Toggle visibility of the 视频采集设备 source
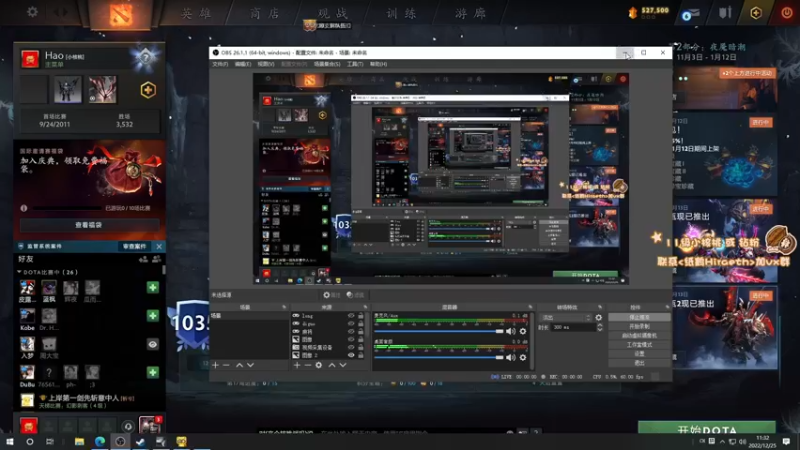This screenshot has height=450, width=800. coord(351,347)
